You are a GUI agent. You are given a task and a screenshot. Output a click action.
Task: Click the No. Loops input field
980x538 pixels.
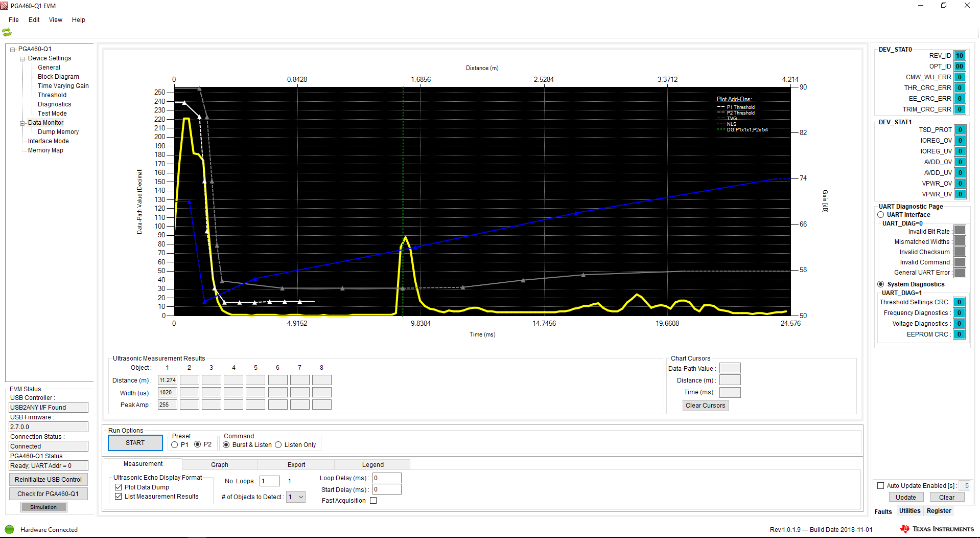pos(270,481)
